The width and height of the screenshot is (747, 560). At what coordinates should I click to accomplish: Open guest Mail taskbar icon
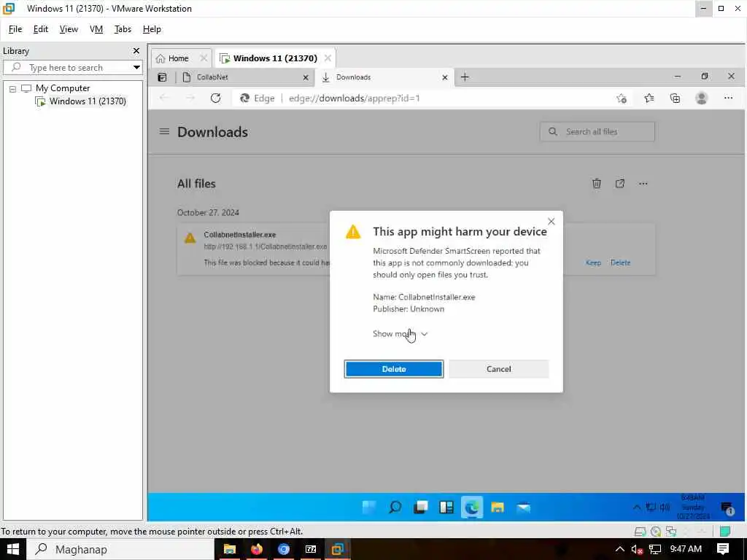tap(523, 507)
